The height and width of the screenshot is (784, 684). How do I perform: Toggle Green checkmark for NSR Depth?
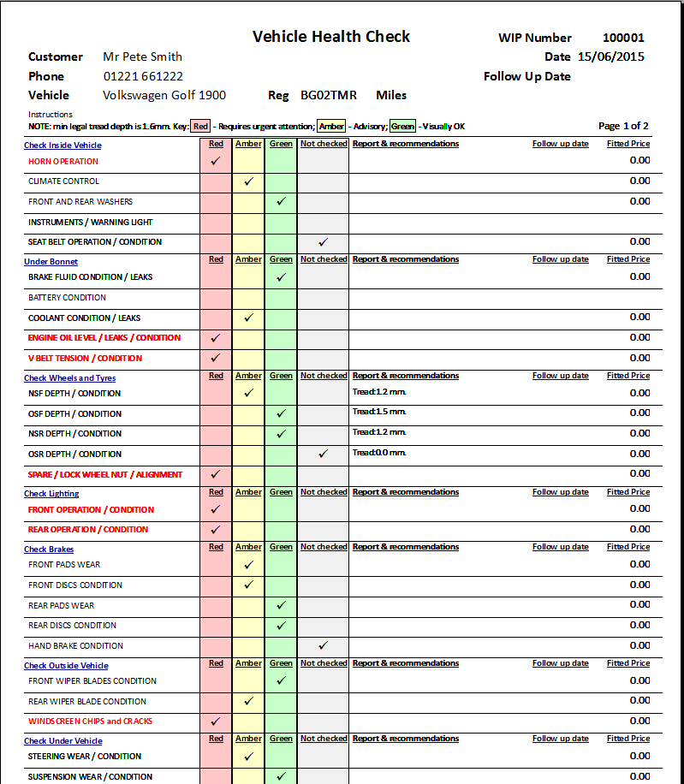click(282, 434)
